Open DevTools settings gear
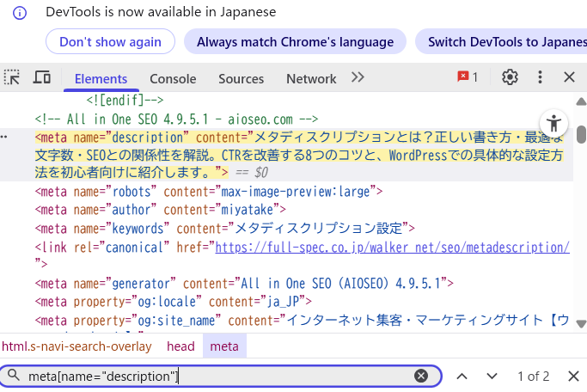Image resolution: width=587 pixels, height=392 pixels. (510, 77)
